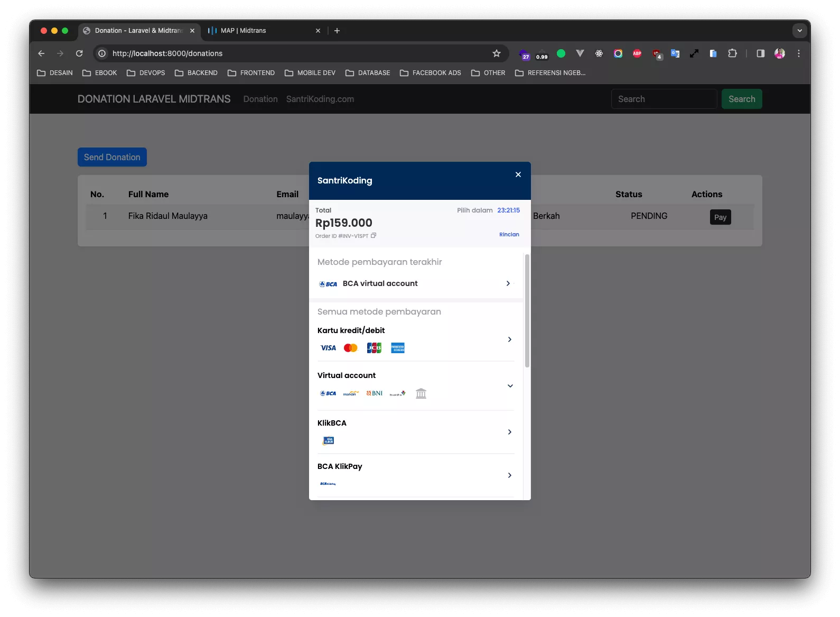Click the Fika Ridaul Maulayya name cell
Screen dimensions: 840x617
coord(168,216)
